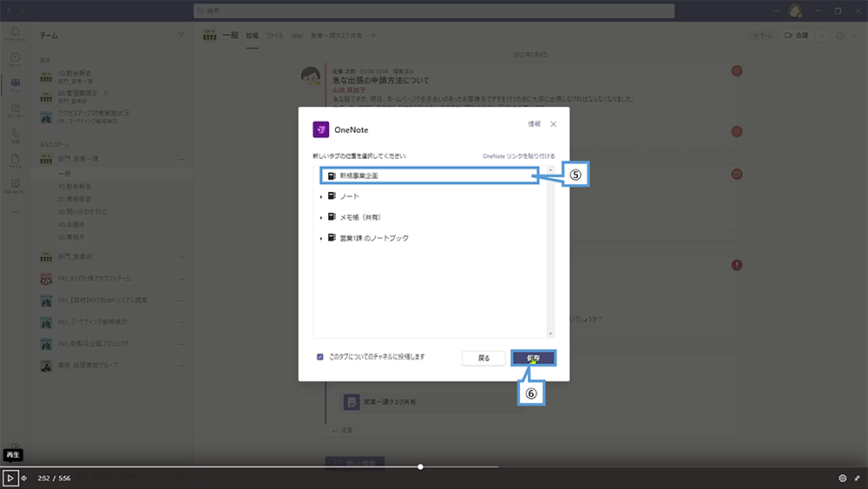Switch to ファイル tab
Image resolution: width=868 pixels, height=489 pixels.
[274, 36]
